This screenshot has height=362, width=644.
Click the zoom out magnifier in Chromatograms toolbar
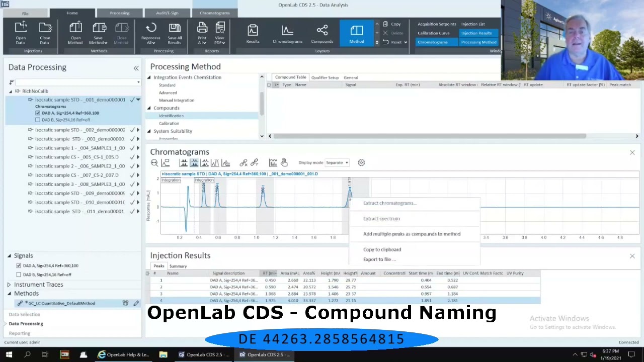pos(154,163)
